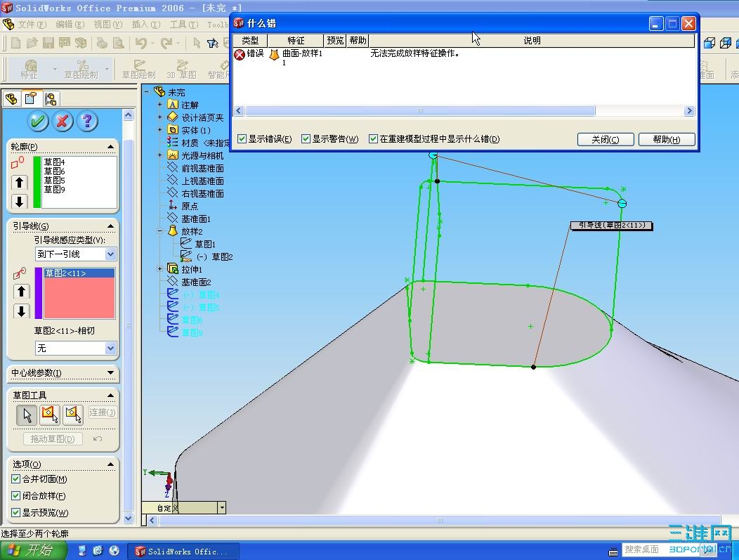Viewport: 739px width, 560px height.
Task: Open the 工具 menu
Action: click(184, 24)
